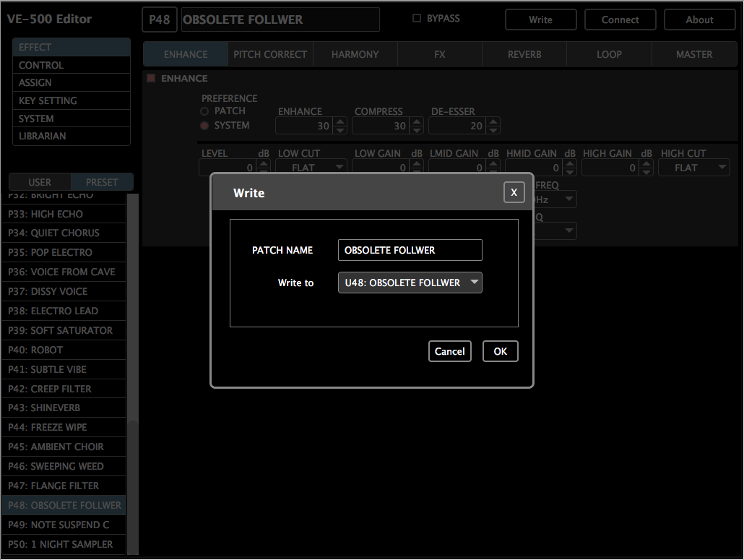Screen dimensions: 744x560
Task: Select preset P33: HIGH ECHO
Action: click(64, 214)
